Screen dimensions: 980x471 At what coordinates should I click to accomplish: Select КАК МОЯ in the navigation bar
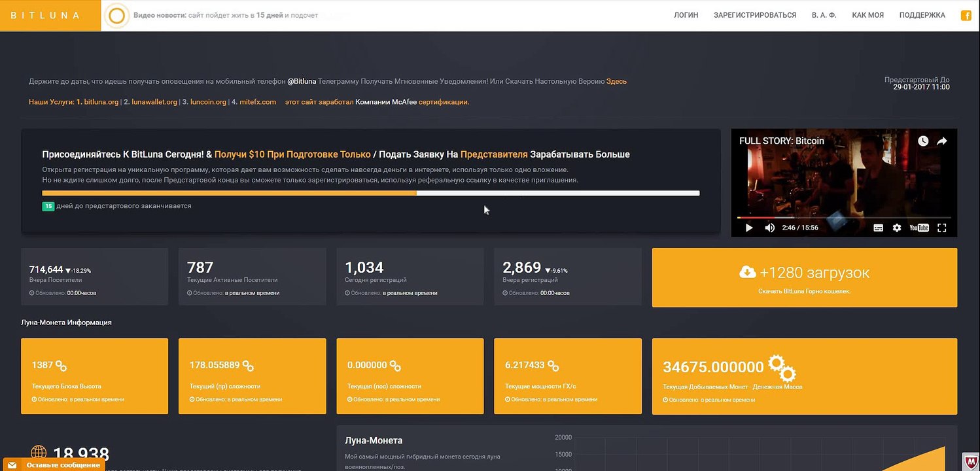click(x=868, y=15)
